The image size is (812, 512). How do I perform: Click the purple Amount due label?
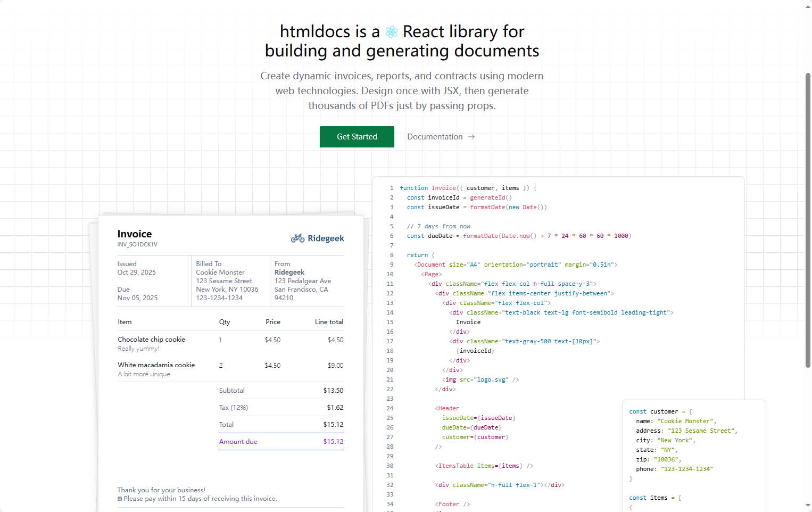tap(238, 442)
